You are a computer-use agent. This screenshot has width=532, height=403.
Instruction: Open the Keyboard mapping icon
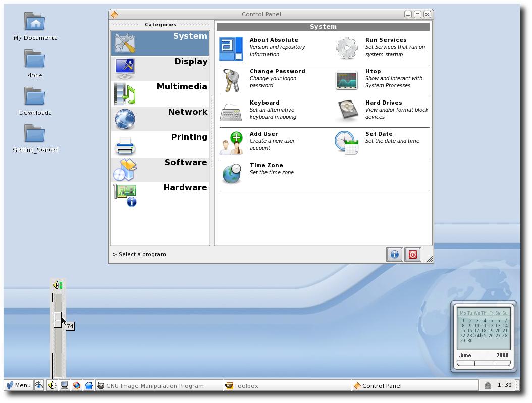pyautogui.click(x=231, y=113)
